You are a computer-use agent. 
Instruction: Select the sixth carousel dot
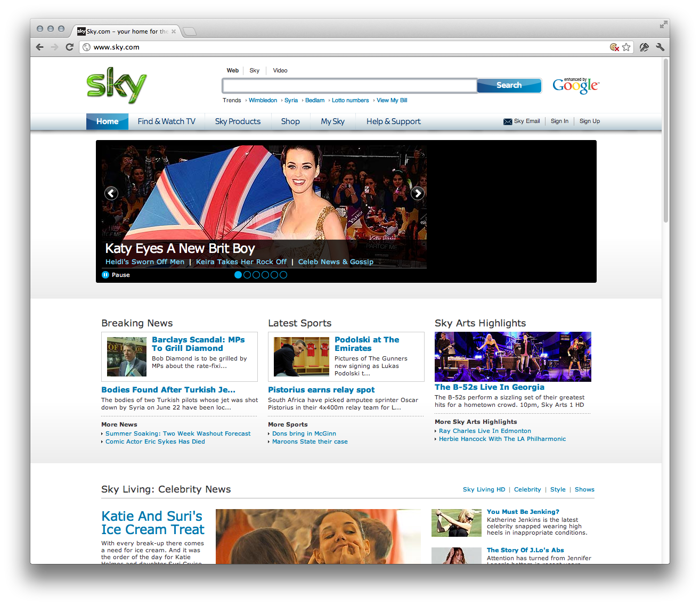tap(283, 275)
